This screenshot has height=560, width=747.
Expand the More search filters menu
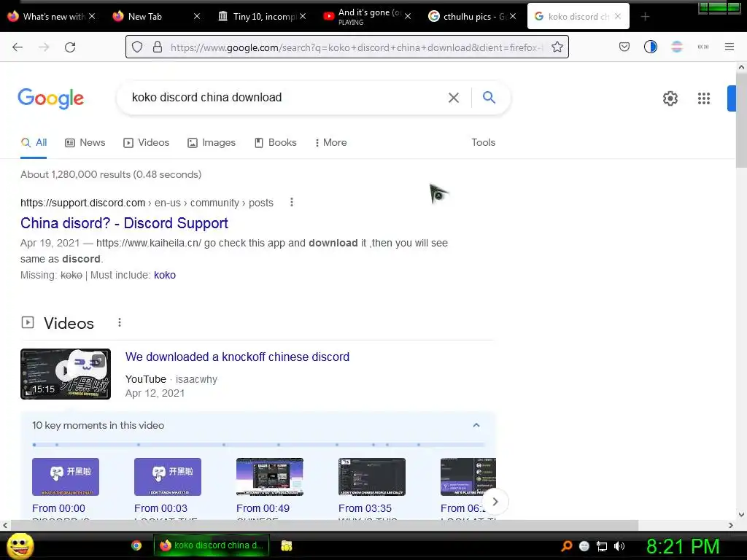[x=330, y=142]
